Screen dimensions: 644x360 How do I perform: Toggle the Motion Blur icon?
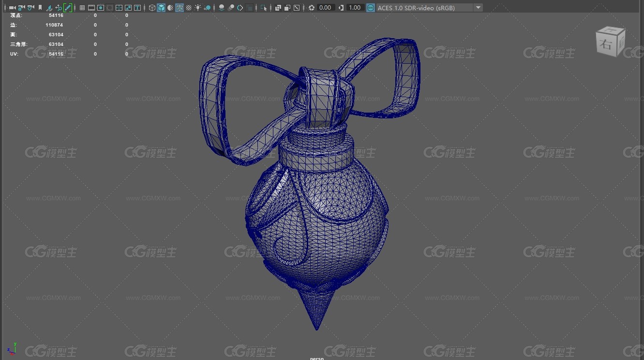click(231, 8)
